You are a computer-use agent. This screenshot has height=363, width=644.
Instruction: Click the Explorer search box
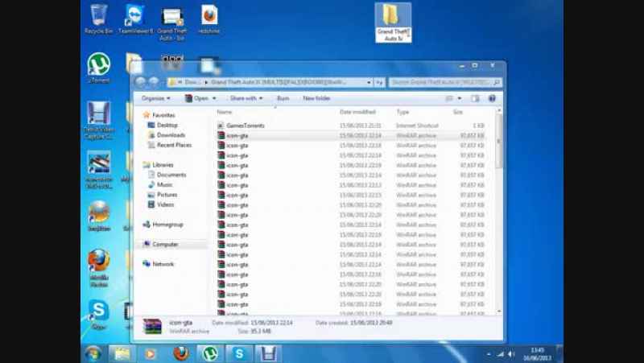(x=445, y=83)
